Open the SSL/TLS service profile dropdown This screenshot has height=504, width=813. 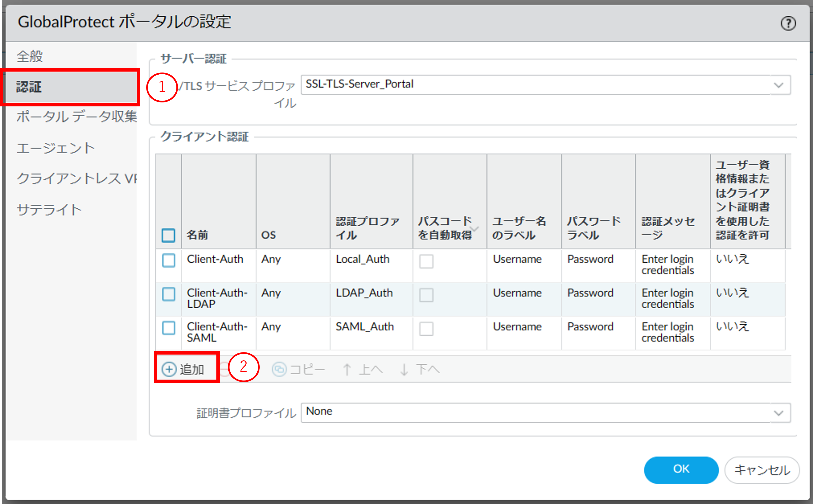[778, 85]
